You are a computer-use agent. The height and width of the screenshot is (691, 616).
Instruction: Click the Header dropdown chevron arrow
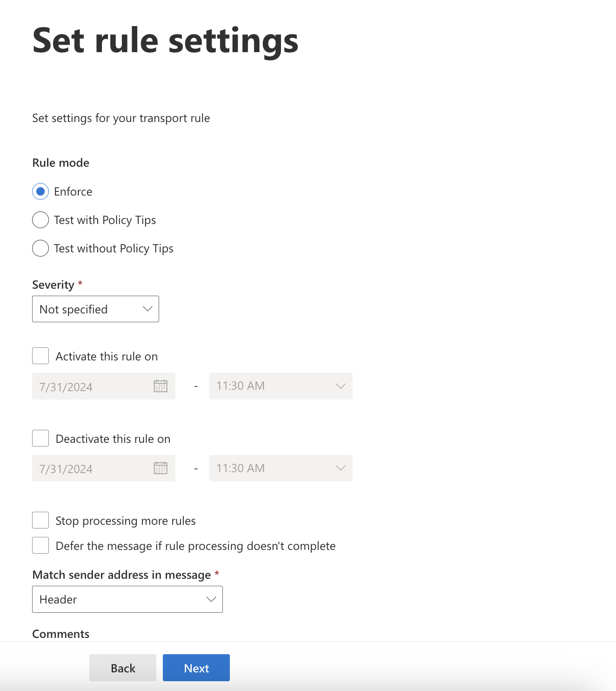click(x=211, y=599)
